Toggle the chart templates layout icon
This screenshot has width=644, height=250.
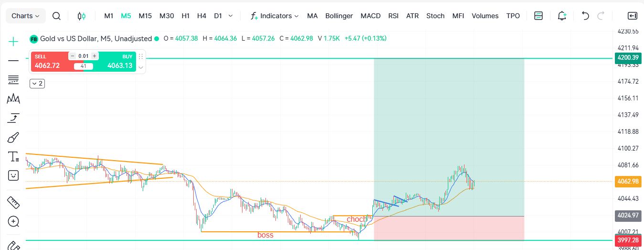point(538,16)
